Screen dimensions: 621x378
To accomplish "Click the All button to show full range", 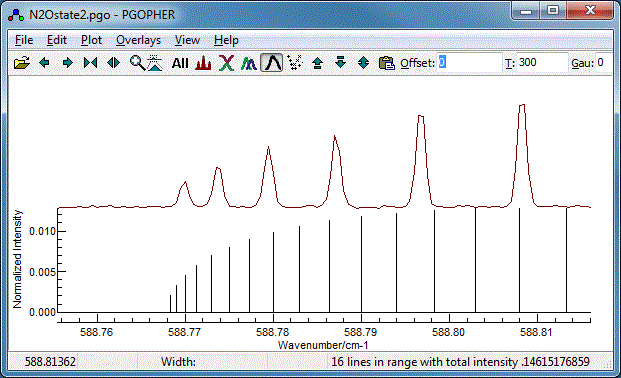I will click(180, 63).
